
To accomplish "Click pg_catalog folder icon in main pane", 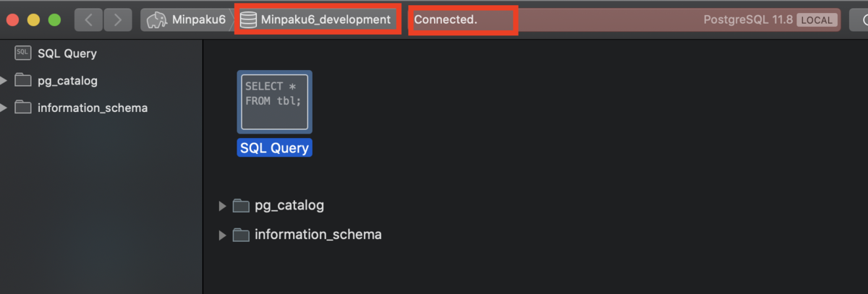I will pos(241,206).
